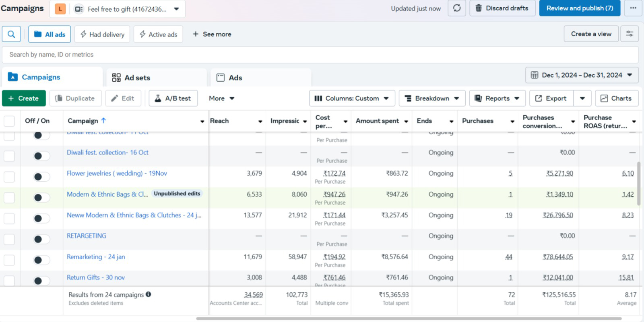Open the date range dropdown

coord(582,75)
